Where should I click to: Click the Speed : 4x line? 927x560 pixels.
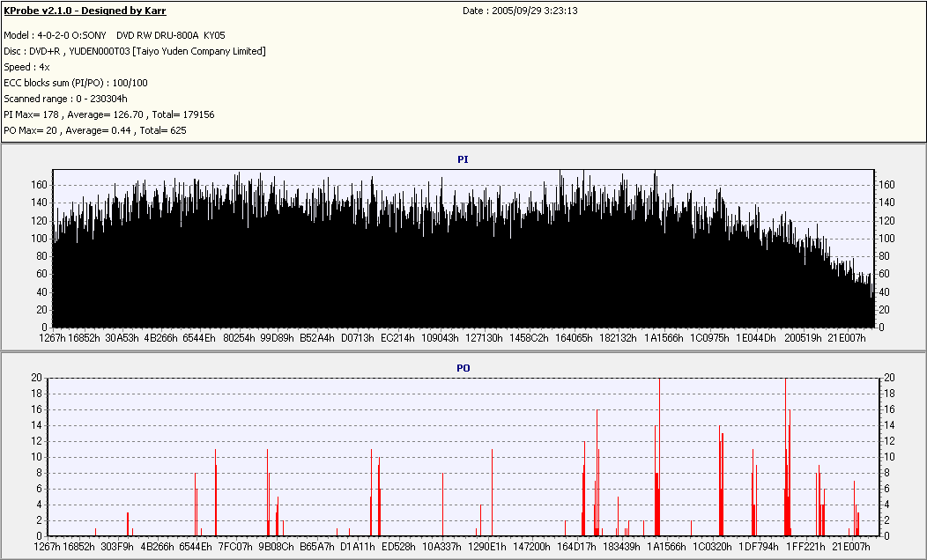(x=26, y=67)
